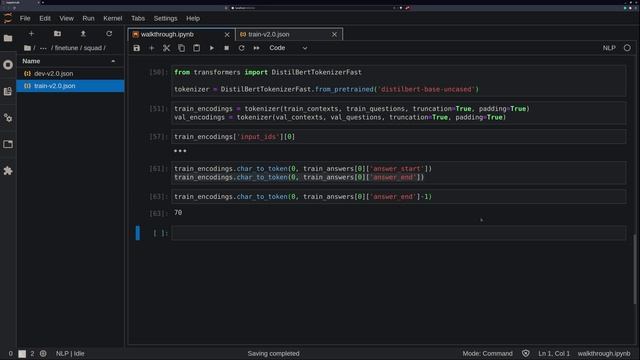Click the kernel settings icon in status bar
This screenshot has height=360, width=640.
point(43,353)
